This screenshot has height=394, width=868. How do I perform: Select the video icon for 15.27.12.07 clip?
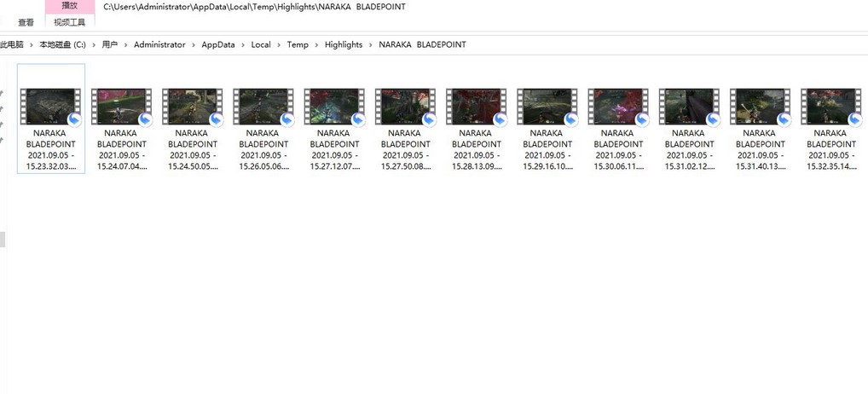[x=333, y=107]
